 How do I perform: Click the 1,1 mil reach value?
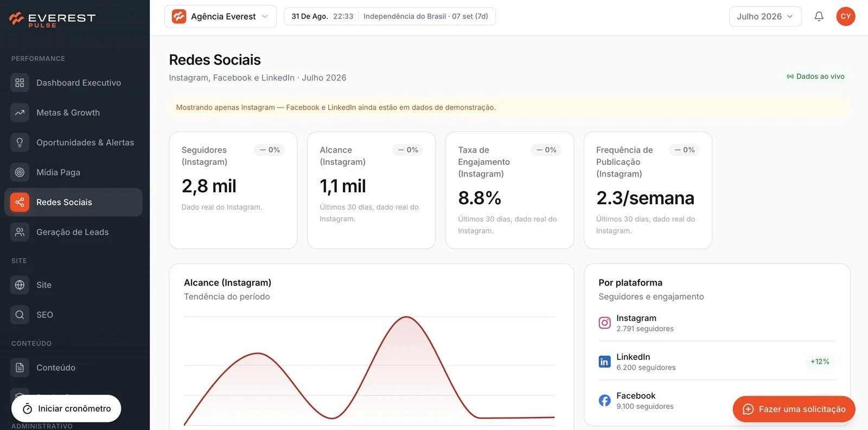click(x=343, y=186)
